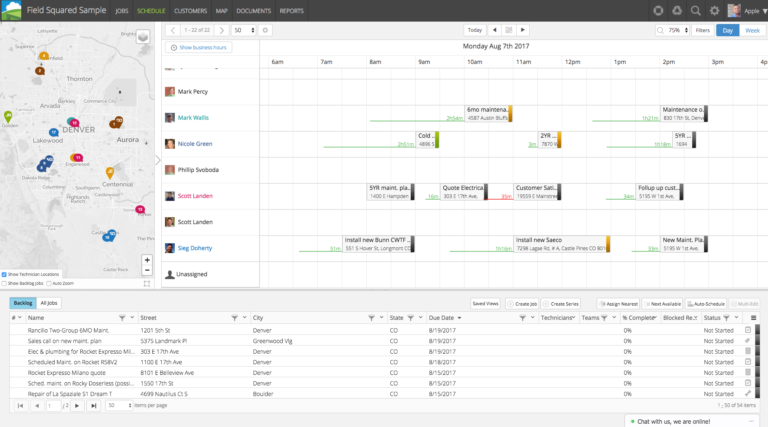Enable Auto Zoom checkbox
This screenshot has height=427, width=768.
(48, 284)
